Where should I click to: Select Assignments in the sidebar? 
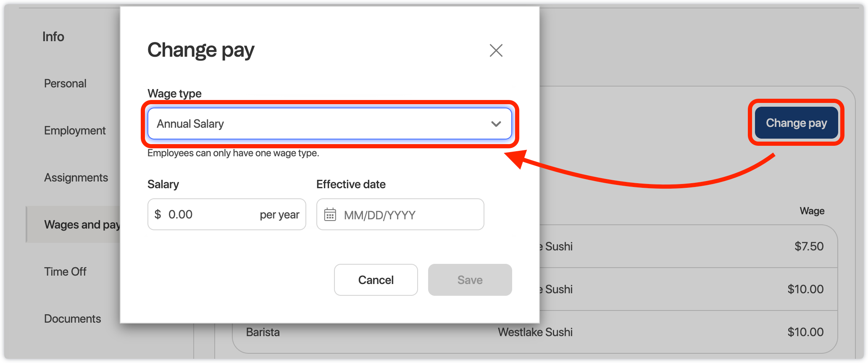coord(76,178)
